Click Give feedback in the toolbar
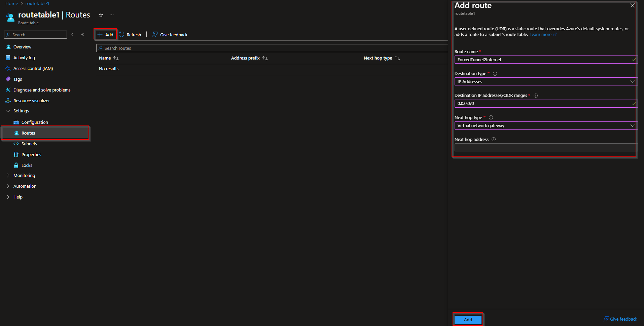This screenshot has height=326, width=644. pyautogui.click(x=170, y=35)
